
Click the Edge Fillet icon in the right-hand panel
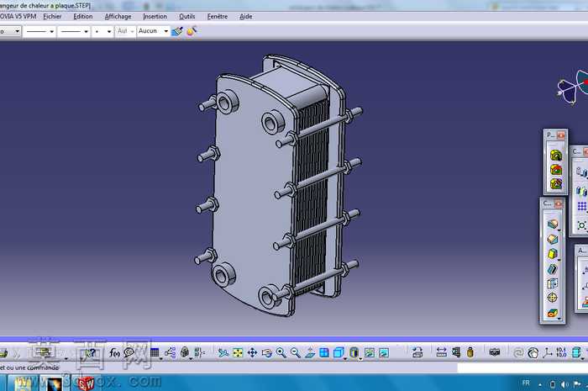coord(553,225)
